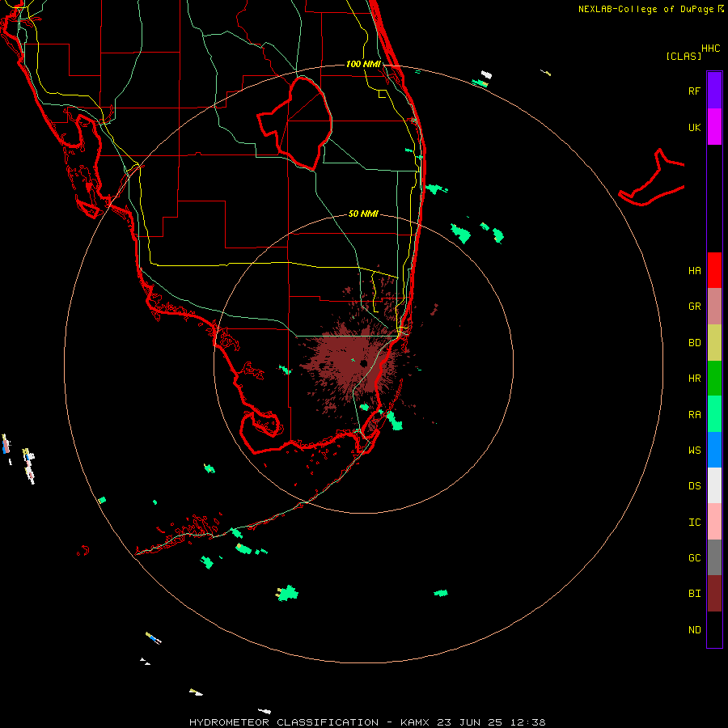Click the RF purple legend swatch
The width and height of the screenshot is (728, 728).
(714, 91)
